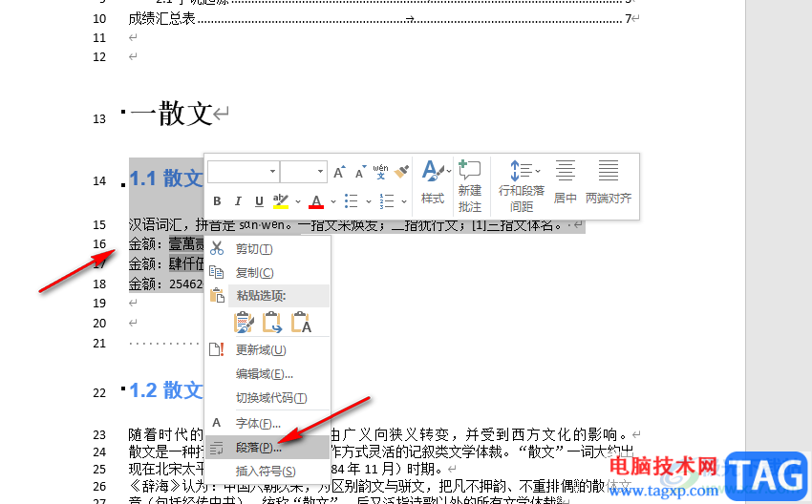Screen dimensions: 812x504
Task: Choose 插入符号(S) from context menu
Action: (267, 471)
